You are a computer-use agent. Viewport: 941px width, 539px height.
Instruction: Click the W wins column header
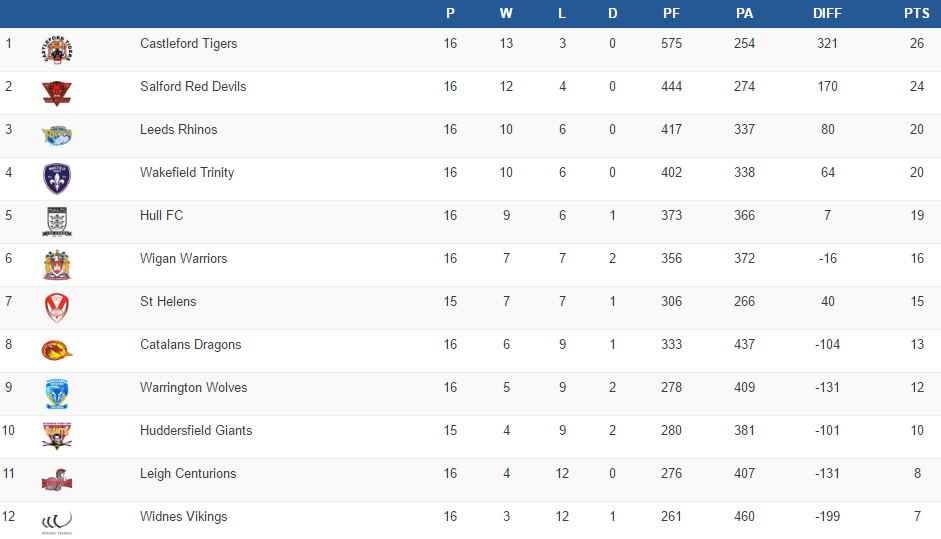[506, 13]
